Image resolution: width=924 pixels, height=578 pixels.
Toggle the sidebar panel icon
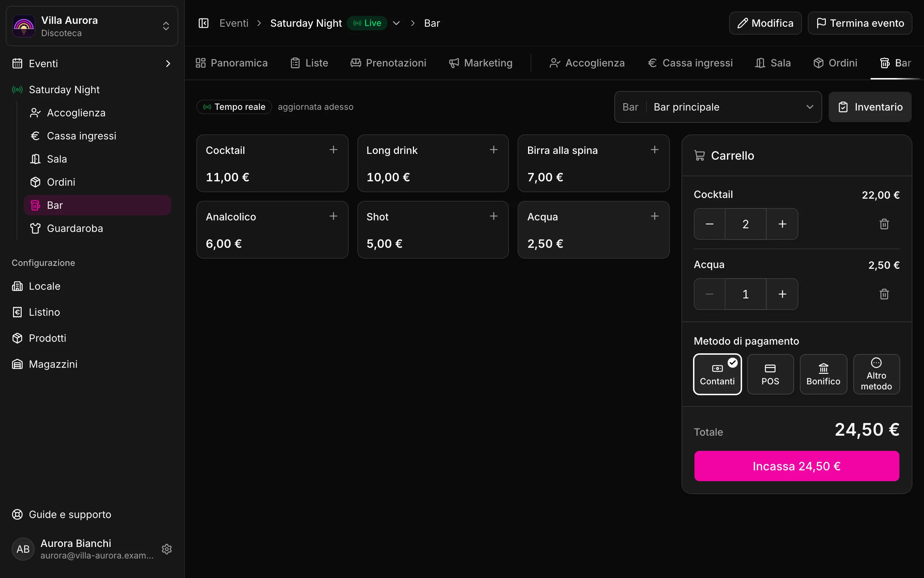pyautogui.click(x=204, y=23)
